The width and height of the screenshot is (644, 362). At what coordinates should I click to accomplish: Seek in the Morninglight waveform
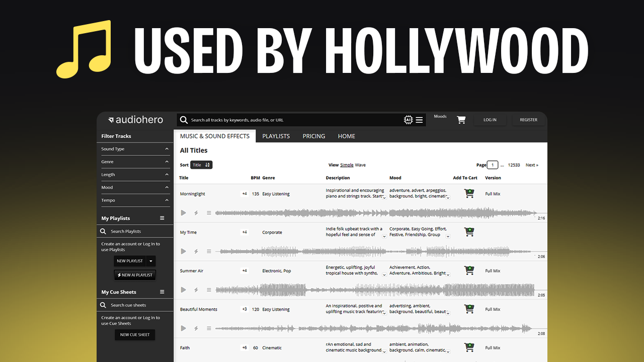[x=376, y=213]
